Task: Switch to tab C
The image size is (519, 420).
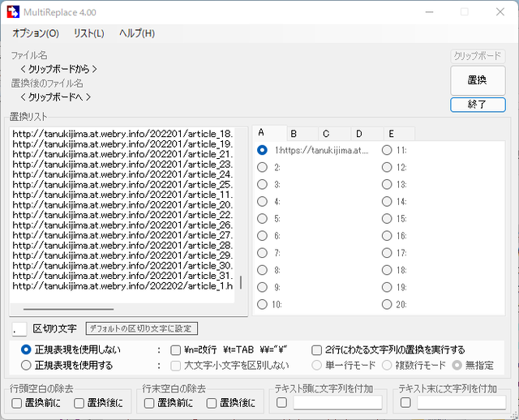Action: click(335, 134)
